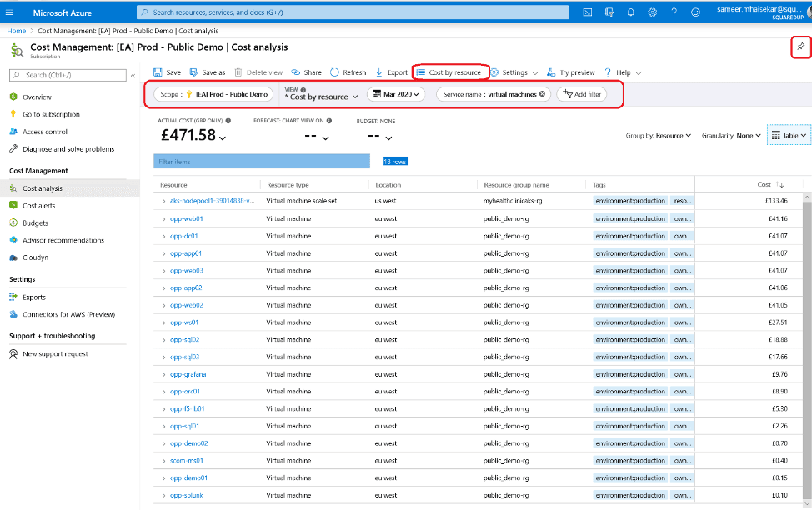Open Diagnose and solve problems
Screen dimensions: 812x510
(68, 149)
